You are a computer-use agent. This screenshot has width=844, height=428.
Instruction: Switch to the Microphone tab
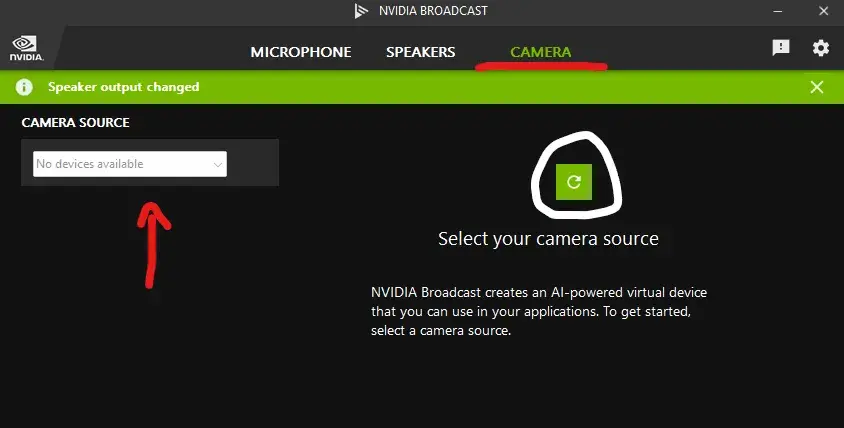click(x=301, y=52)
